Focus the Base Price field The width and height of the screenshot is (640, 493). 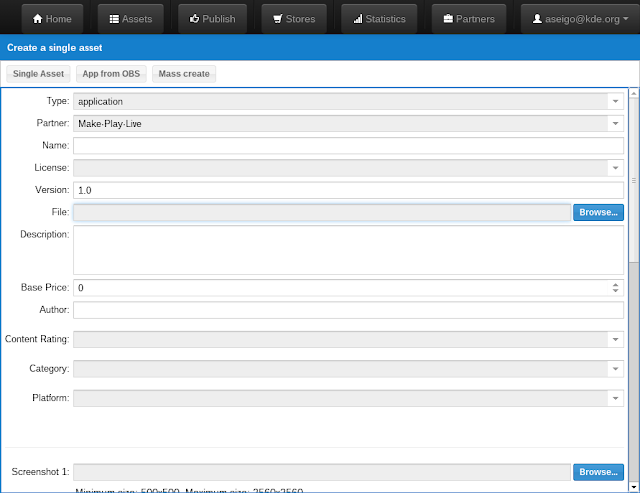point(348,288)
